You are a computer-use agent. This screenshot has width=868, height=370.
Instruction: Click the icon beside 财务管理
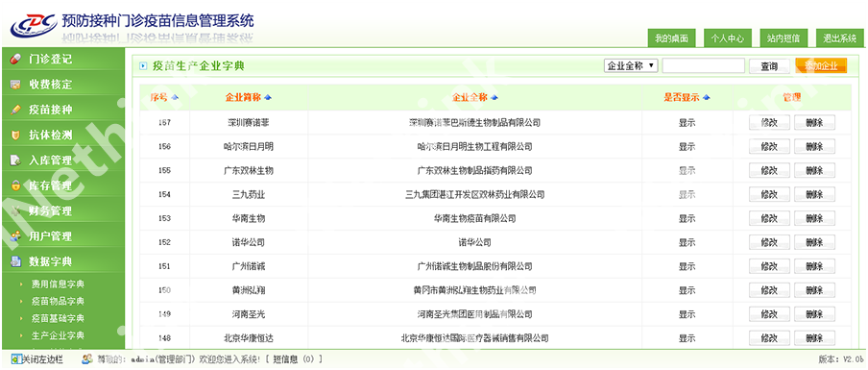tap(15, 211)
